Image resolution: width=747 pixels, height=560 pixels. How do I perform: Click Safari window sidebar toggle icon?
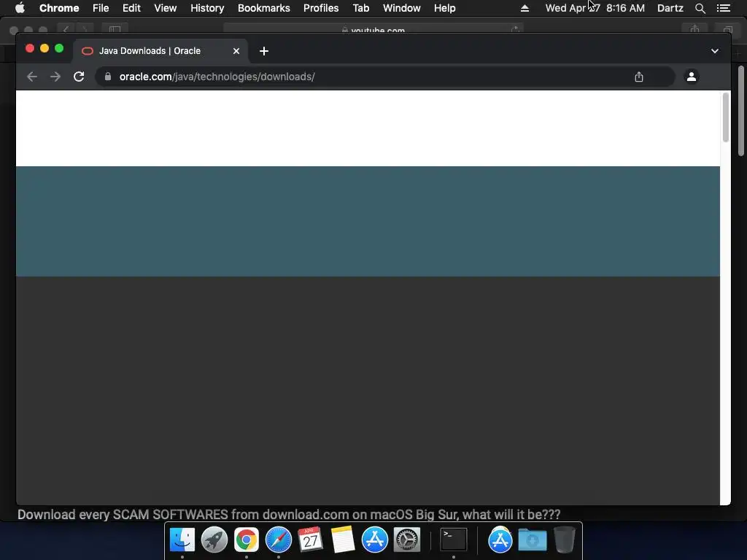(115, 29)
